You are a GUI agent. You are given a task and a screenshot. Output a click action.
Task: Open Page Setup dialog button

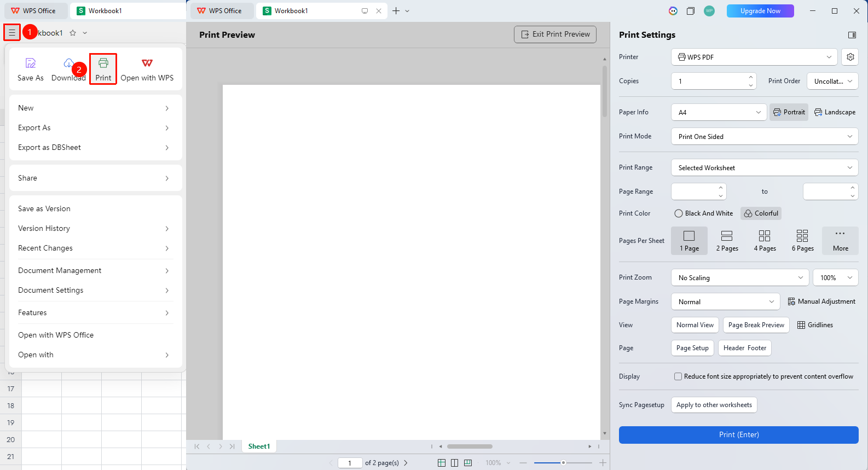coord(692,348)
